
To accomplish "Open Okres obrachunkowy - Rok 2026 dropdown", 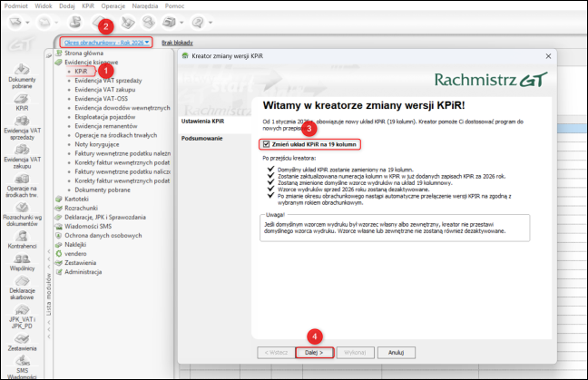I will pyautogui.click(x=106, y=43).
